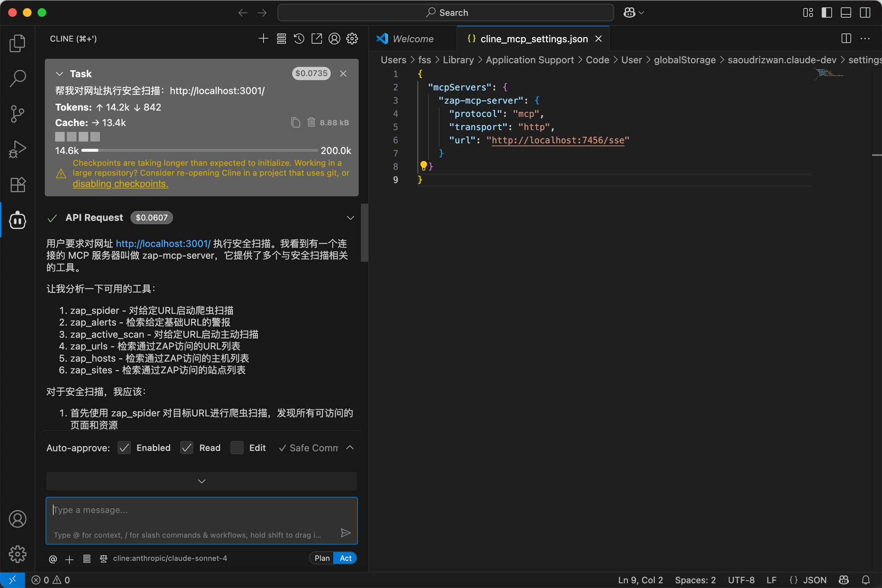This screenshot has width=882, height=588.
Task: Expand the API Request details chevron
Action: (x=350, y=218)
